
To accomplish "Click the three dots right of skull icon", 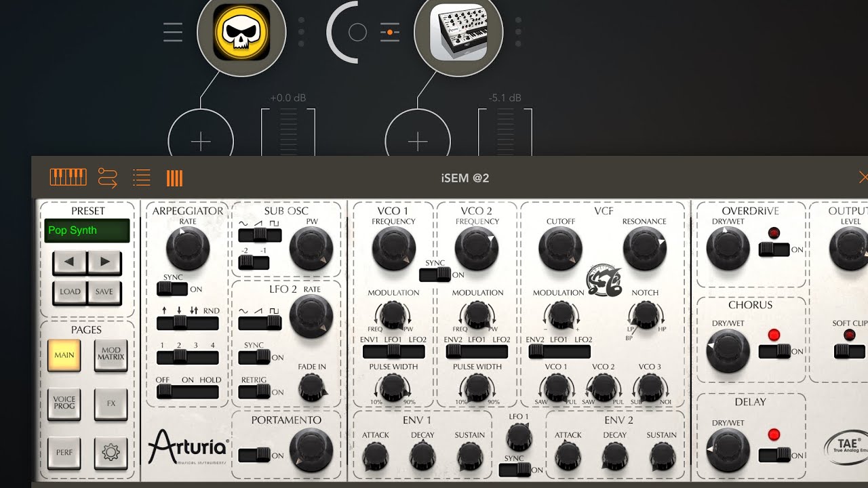I will point(301,32).
